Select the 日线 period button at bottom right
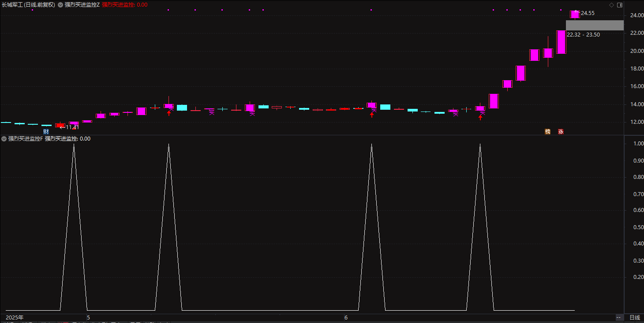The width and height of the screenshot is (644, 323). (635, 317)
